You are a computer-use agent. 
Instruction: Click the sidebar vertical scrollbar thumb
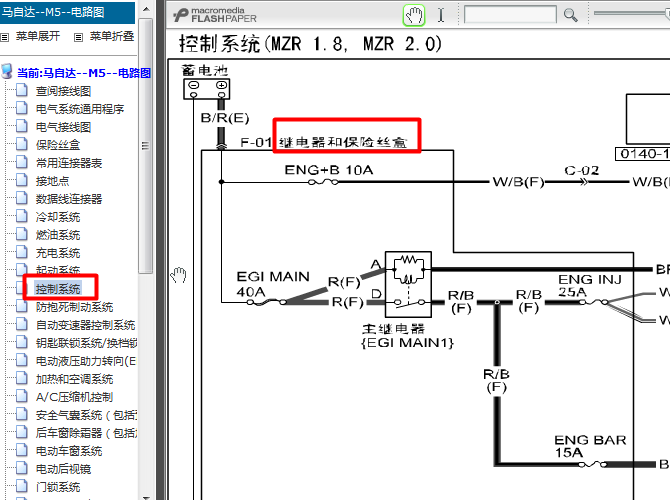[x=146, y=145]
